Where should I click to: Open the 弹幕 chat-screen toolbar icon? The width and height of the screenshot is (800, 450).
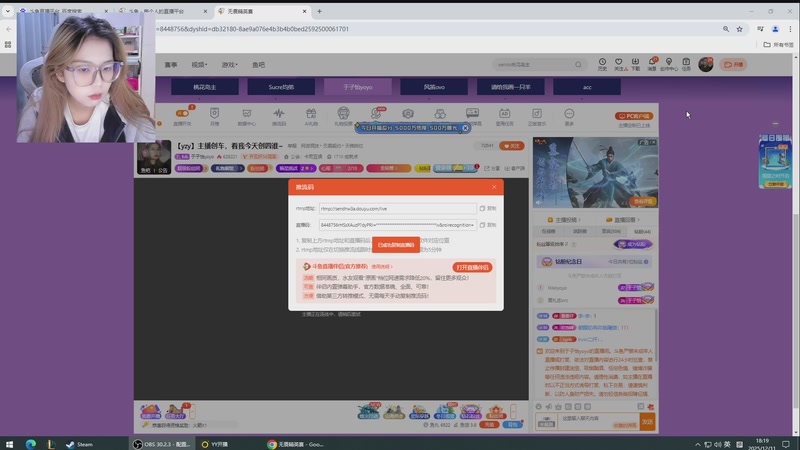click(x=472, y=113)
